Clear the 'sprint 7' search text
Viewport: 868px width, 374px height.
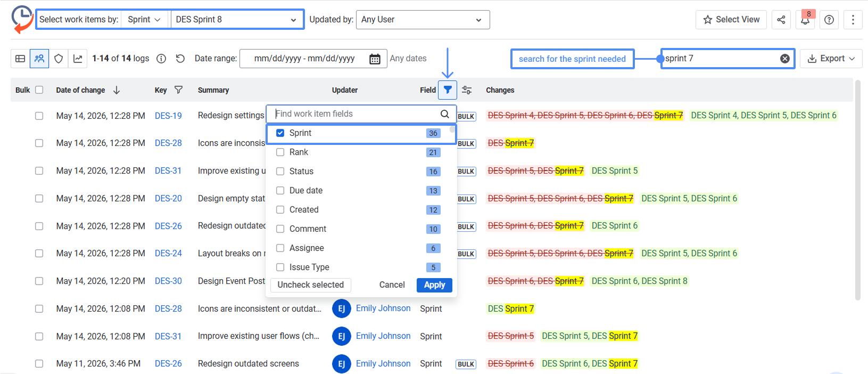click(x=785, y=59)
